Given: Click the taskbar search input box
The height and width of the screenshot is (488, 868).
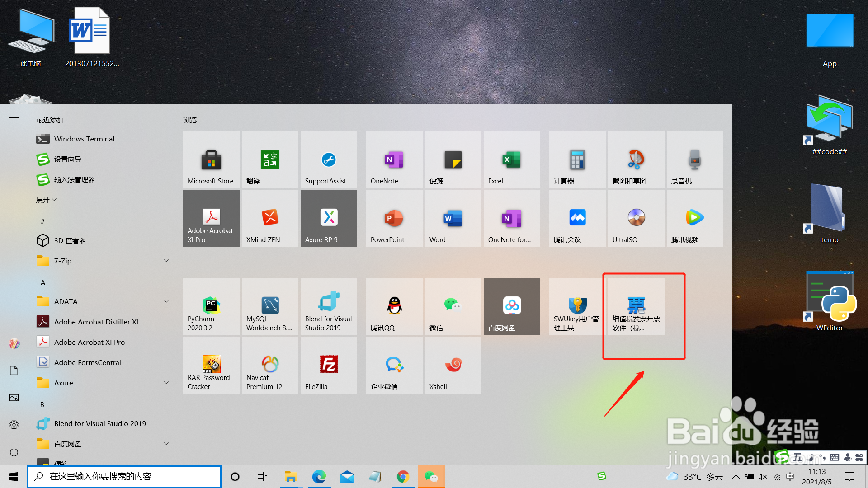Looking at the screenshot, I should click(x=124, y=477).
